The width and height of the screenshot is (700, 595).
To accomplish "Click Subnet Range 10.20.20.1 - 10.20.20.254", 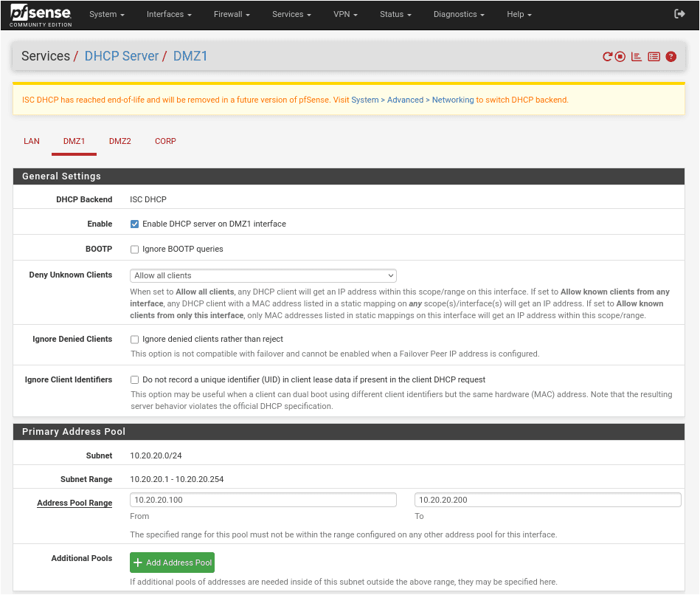I will pyautogui.click(x=177, y=479).
